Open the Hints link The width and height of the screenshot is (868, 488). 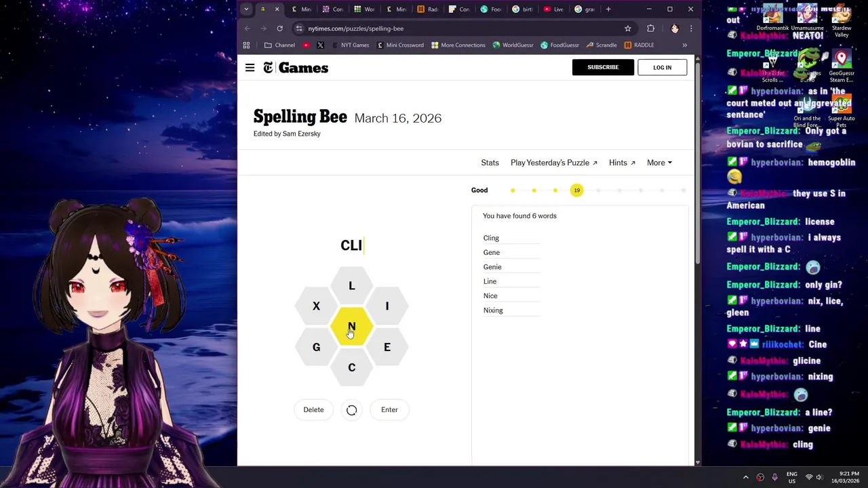click(622, 163)
